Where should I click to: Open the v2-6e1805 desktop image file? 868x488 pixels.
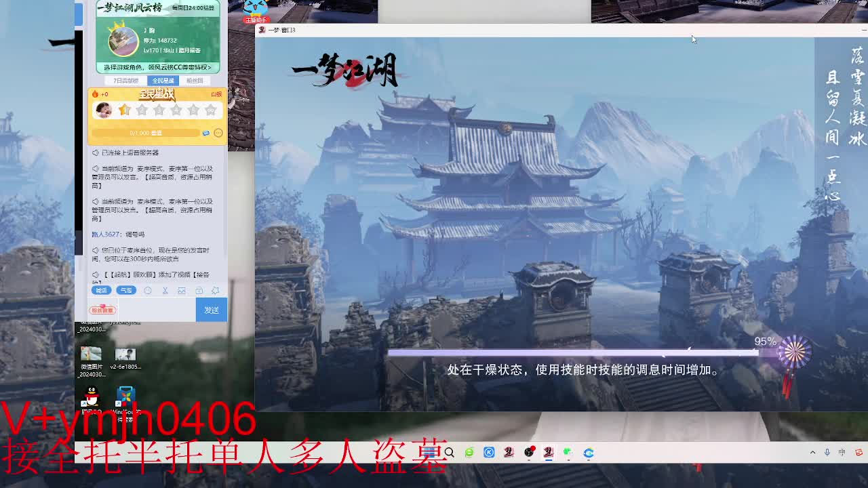coord(125,359)
